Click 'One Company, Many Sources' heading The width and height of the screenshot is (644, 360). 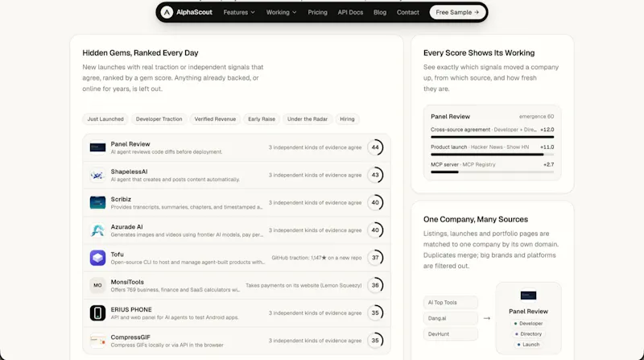click(476, 219)
